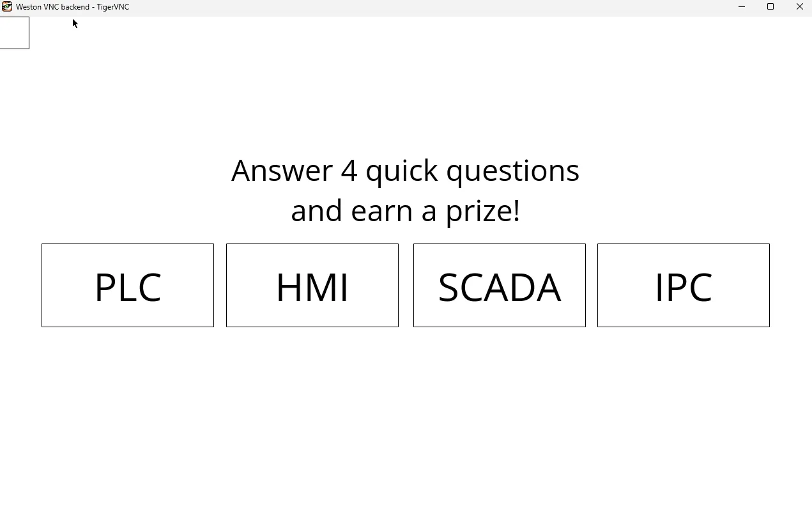Choose the industrial PC abbreviation answer
812x526 pixels.
click(684, 285)
